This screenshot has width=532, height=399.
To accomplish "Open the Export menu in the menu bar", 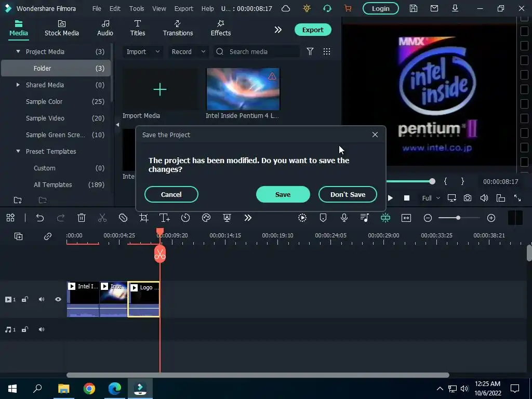I will (x=183, y=8).
